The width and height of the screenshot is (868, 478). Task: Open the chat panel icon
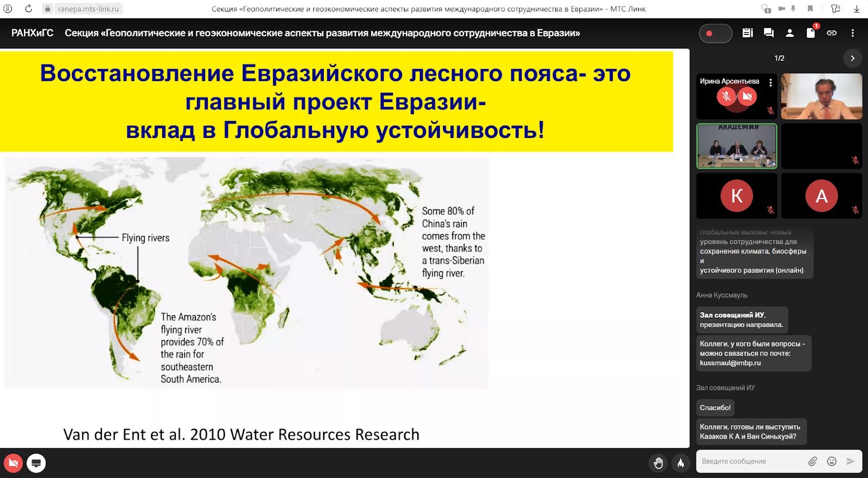click(x=769, y=33)
